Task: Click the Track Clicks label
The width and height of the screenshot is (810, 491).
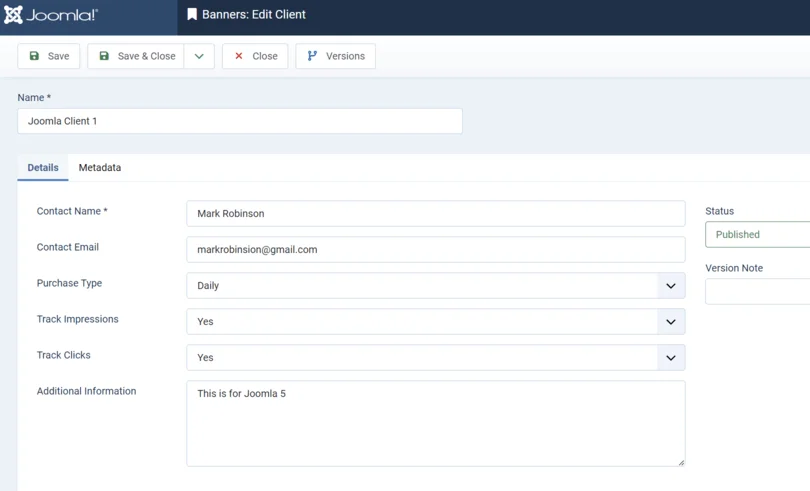Action: point(64,355)
